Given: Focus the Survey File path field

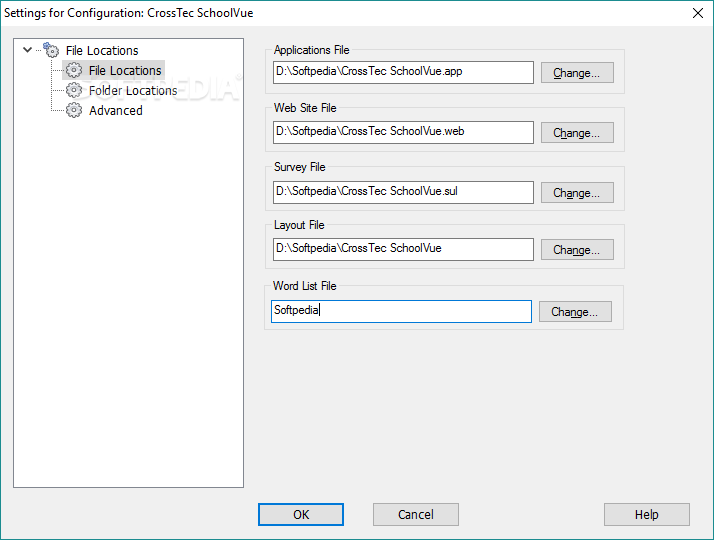Looking at the screenshot, I should 403,192.
